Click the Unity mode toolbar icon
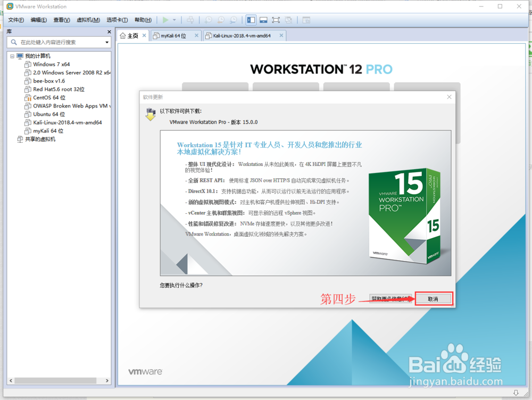 click(288, 20)
